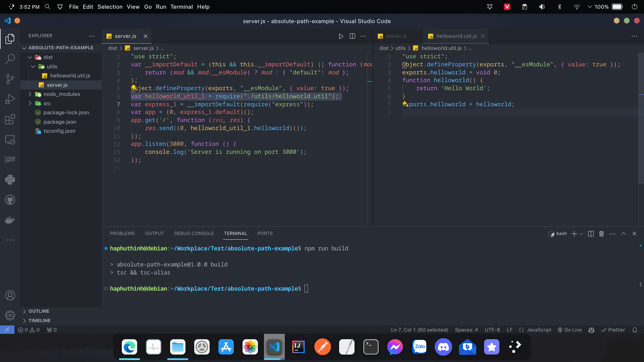Split the server.js editor right
This screenshot has width=644, height=362.
pyautogui.click(x=352, y=36)
